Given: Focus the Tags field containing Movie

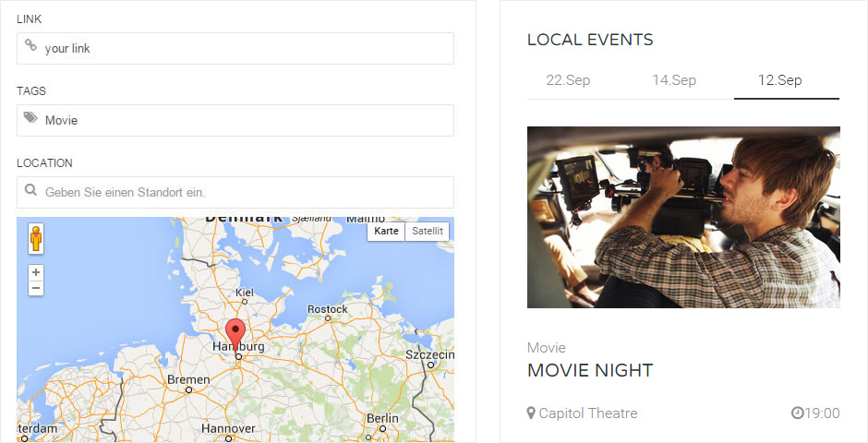Looking at the screenshot, I should pos(235,120).
